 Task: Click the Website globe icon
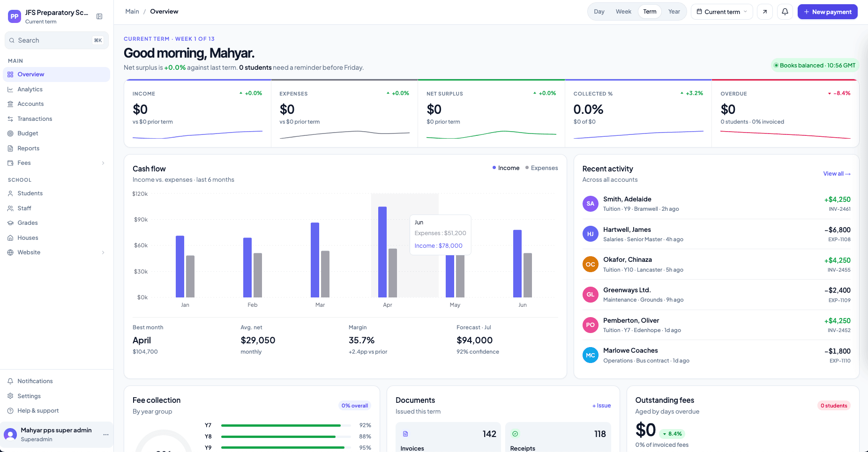pos(10,252)
